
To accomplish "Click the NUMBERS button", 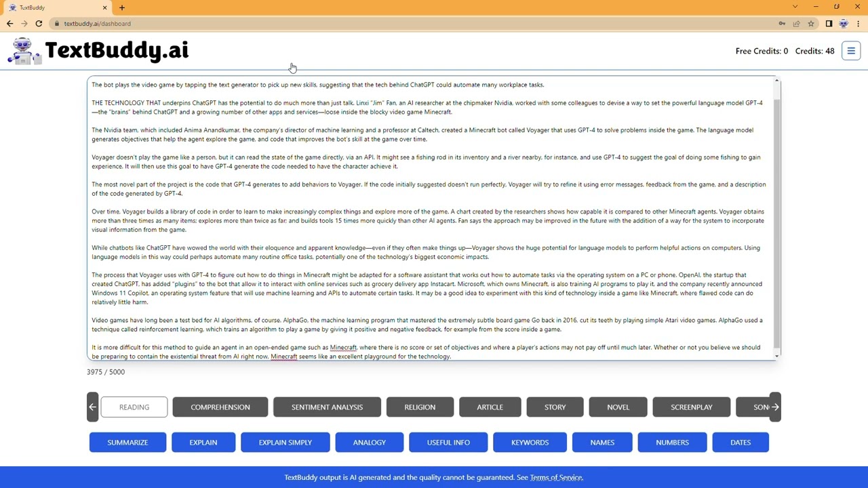I will pos(672,442).
